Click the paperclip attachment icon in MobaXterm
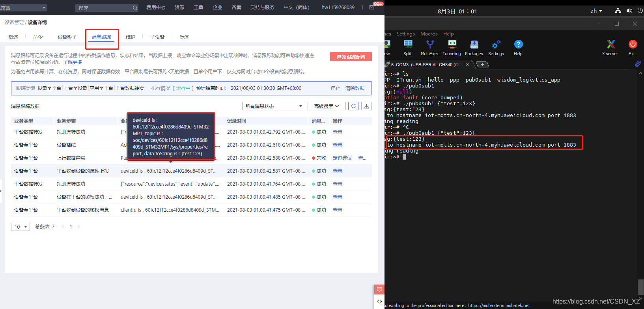 (x=638, y=64)
